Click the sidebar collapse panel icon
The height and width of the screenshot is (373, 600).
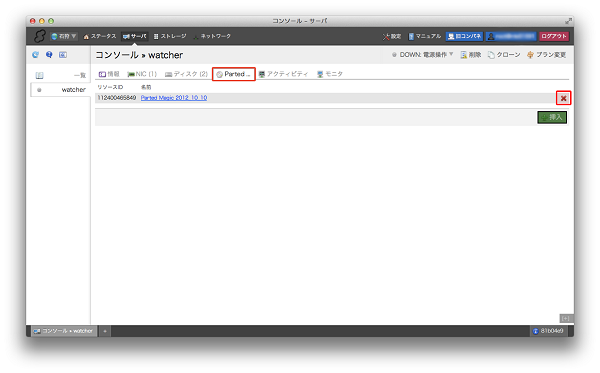63,55
